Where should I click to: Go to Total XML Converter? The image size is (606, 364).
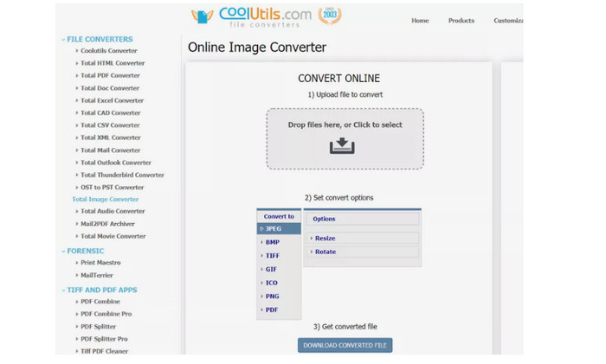(x=111, y=137)
